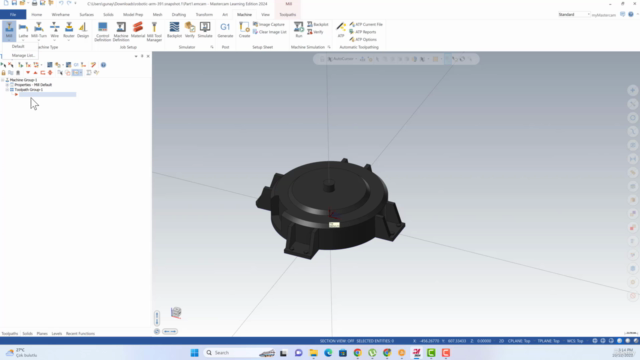Click the Windows Start button

point(194,353)
